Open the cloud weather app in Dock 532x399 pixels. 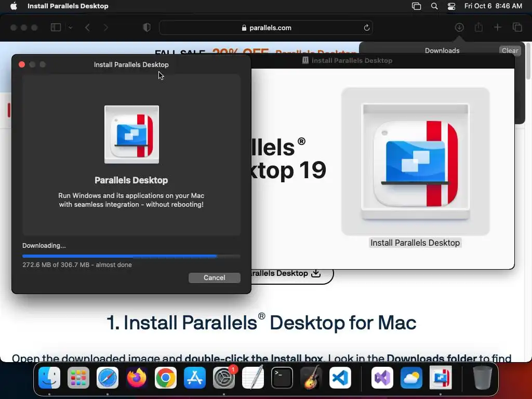pyautogui.click(x=411, y=378)
